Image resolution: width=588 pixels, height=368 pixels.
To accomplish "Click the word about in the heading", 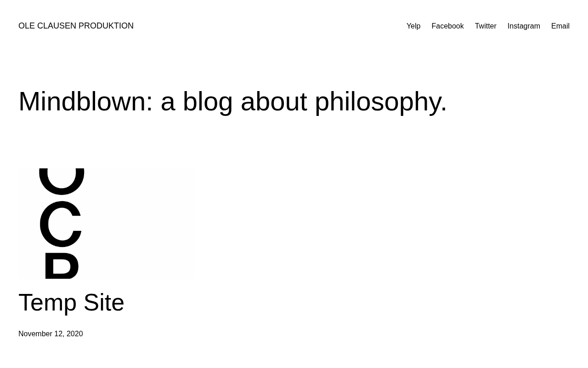I will [x=274, y=101].
